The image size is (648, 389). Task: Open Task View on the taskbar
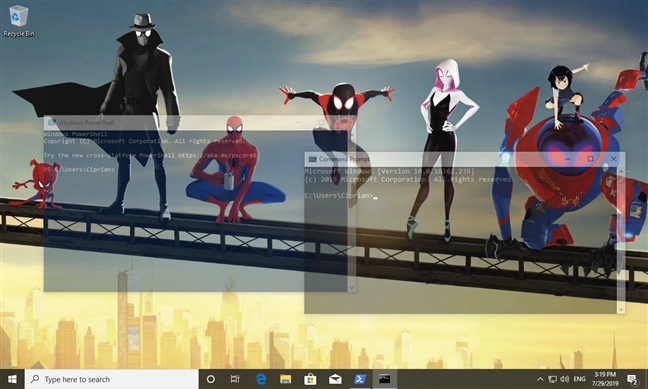tap(235, 379)
